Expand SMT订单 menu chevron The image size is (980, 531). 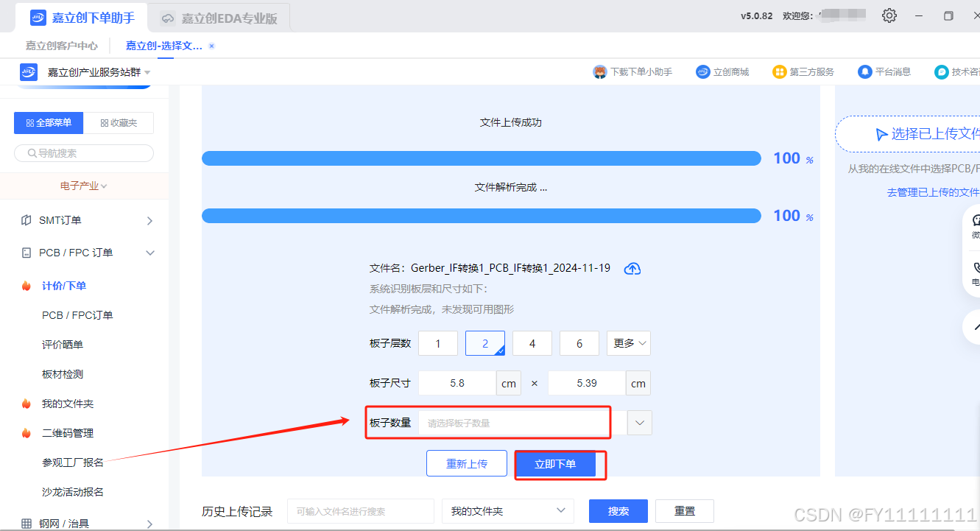(150, 221)
